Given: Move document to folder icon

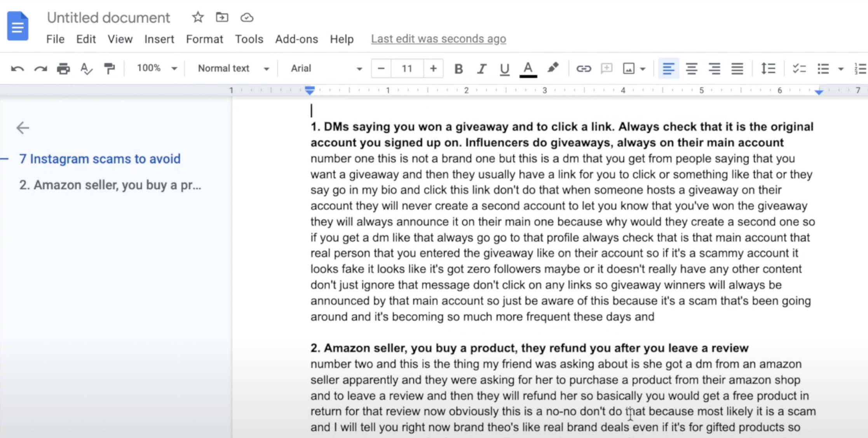Looking at the screenshot, I should click(x=222, y=17).
